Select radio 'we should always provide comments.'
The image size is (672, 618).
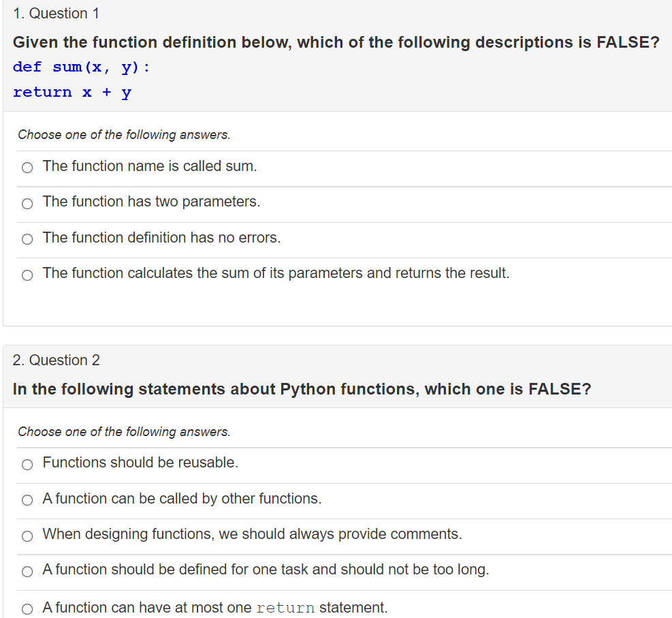tap(27, 536)
